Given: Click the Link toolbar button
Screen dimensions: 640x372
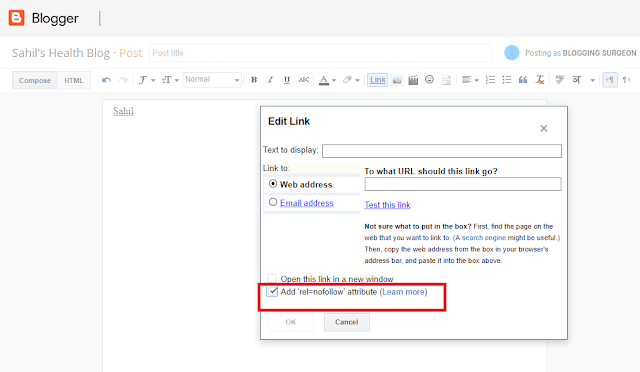Looking at the screenshot, I should (x=378, y=80).
